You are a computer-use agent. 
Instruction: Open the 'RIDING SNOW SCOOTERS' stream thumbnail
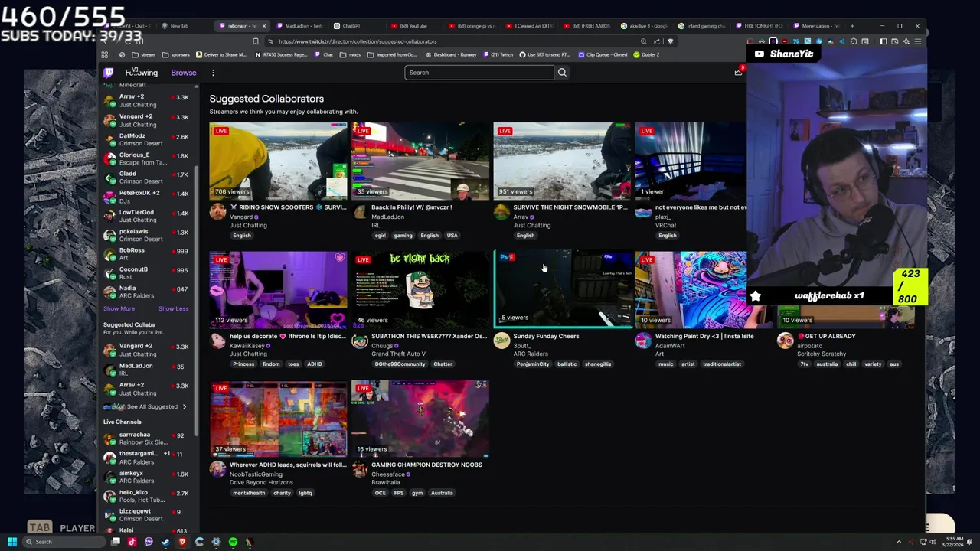coord(278,161)
